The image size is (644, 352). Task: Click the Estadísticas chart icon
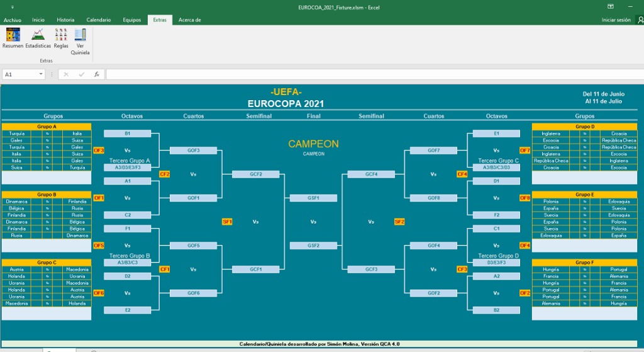tap(38, 35)
